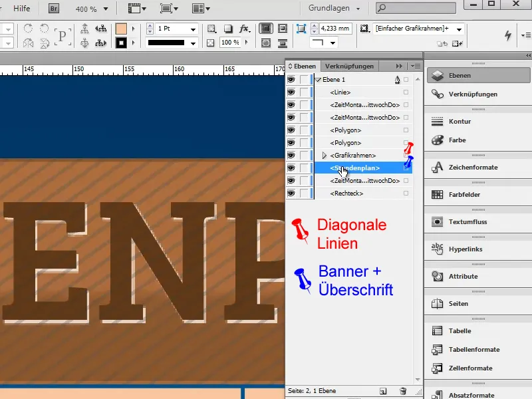The height and width of the screenshot is (399, 532).
Task: Click the rotate 90° clockwise icon
Action: [x=28, y=28]
